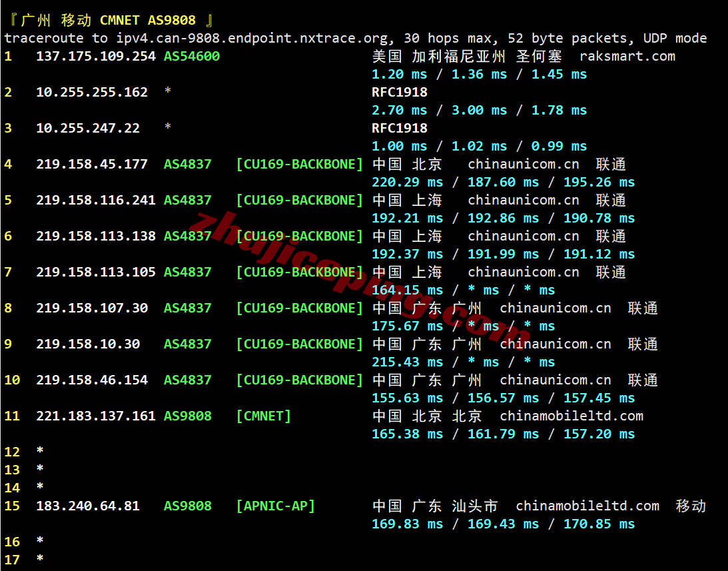
Task: Click the IP address 137.175.109.254
Action: [95, 57]
